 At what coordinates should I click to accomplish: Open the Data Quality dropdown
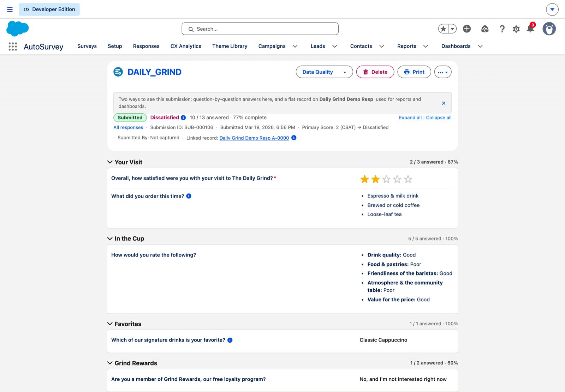tap(324, 72)
